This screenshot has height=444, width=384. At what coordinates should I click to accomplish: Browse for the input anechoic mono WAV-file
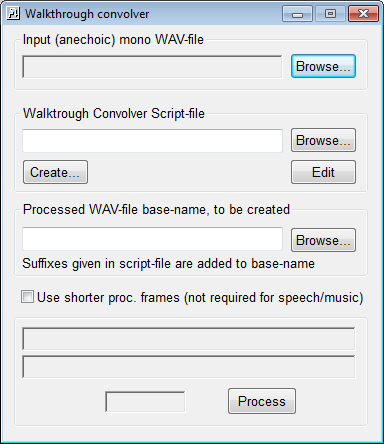click(323, 66)
